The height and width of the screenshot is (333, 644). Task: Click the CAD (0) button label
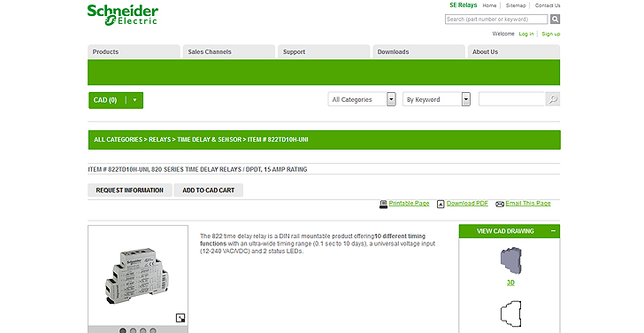tap(105, 100)
